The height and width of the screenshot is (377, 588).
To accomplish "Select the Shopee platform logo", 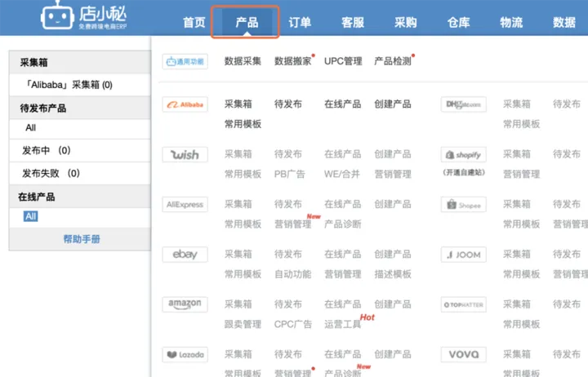I will (x=464, y=205).
